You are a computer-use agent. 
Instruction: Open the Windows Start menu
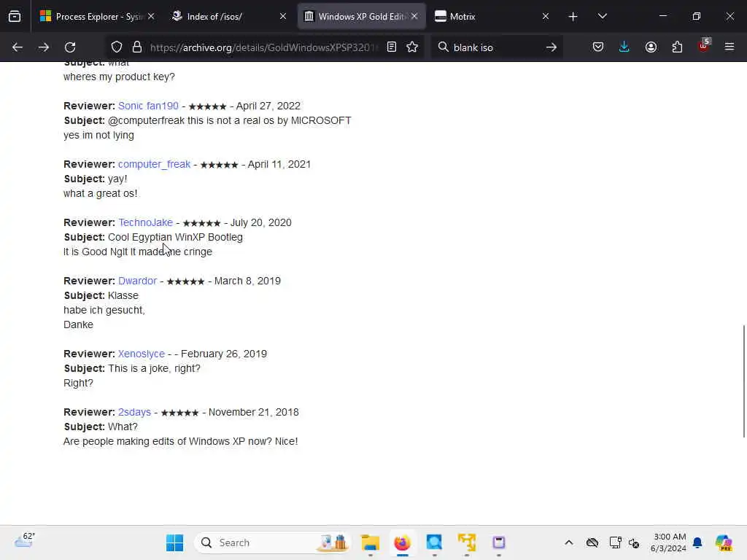tap(174, 542)
